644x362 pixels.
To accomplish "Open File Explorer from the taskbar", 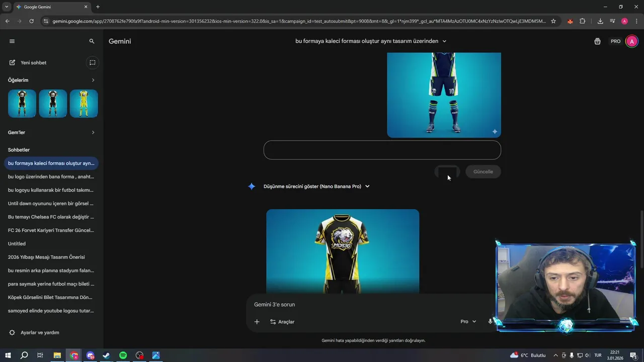I will pos(57,355).
